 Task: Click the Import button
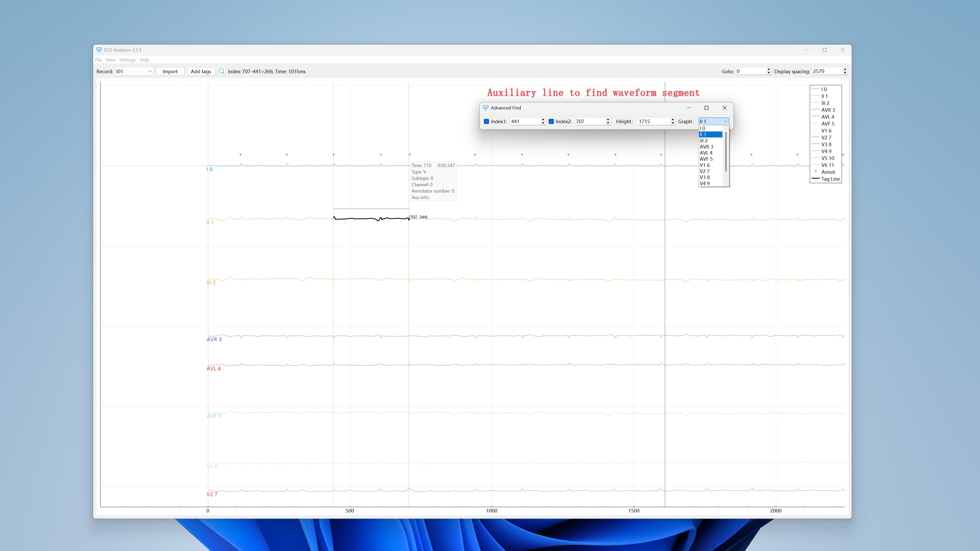pyautogui.click(x=170, y=71)
